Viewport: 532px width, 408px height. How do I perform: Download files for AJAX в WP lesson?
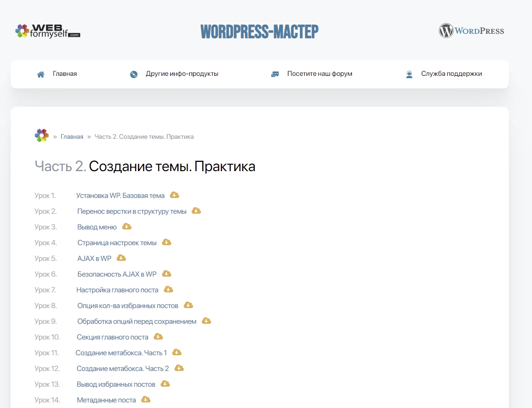(121, 258)
